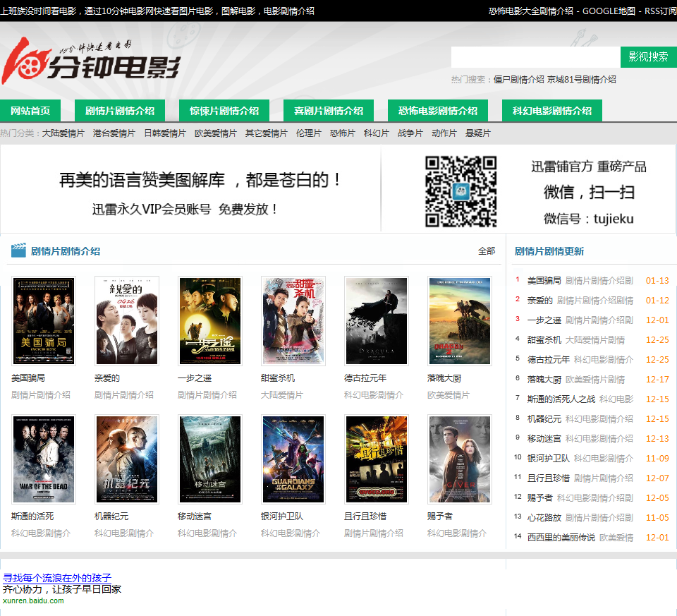Click hot search 僵尸剧情介绍
Viewport: 677px width, 616px height.
[518, 80]
